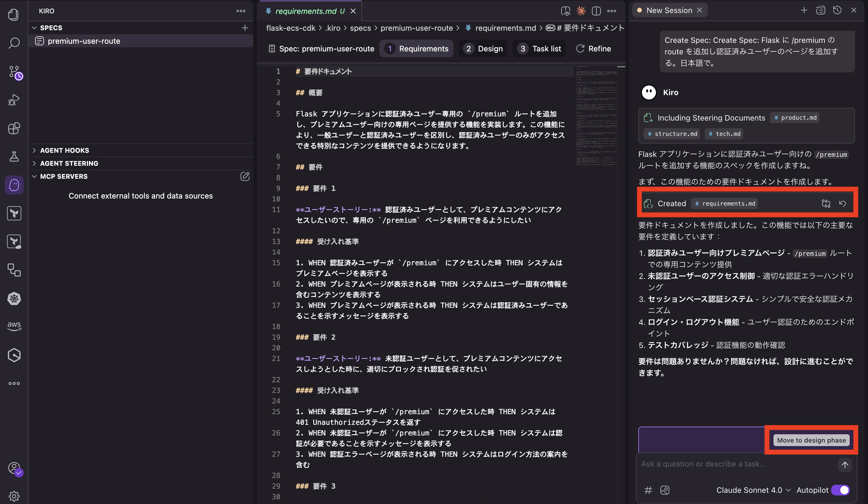
Task: Open the Testing flask view
Action: (14, 157)
